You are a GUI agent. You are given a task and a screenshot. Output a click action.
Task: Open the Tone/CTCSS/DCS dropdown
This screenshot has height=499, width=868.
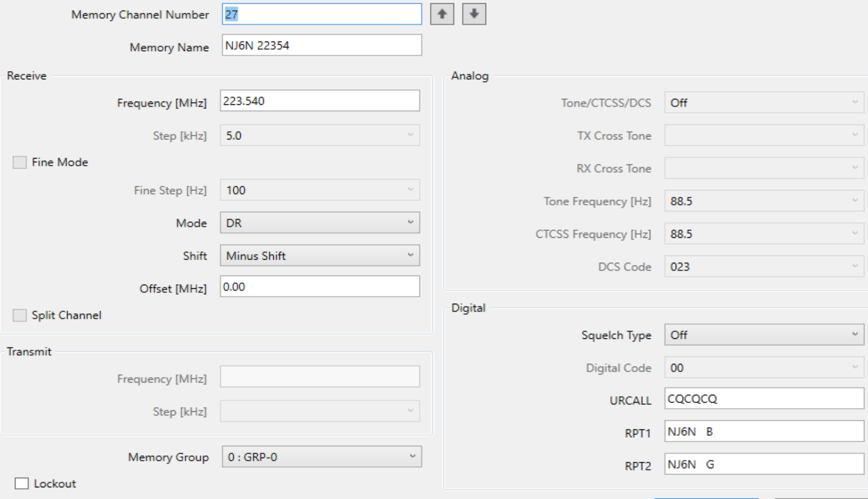point(764,103)
